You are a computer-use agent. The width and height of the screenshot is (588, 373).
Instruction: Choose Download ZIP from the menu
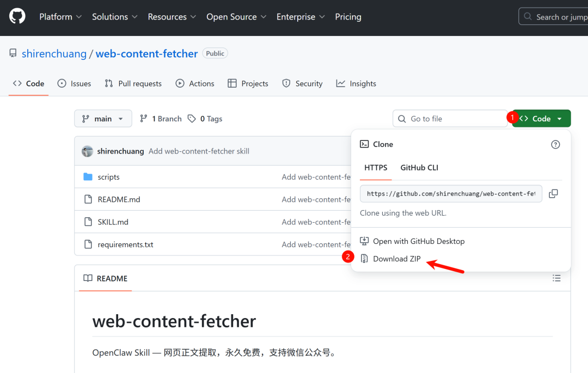[396, 259]
